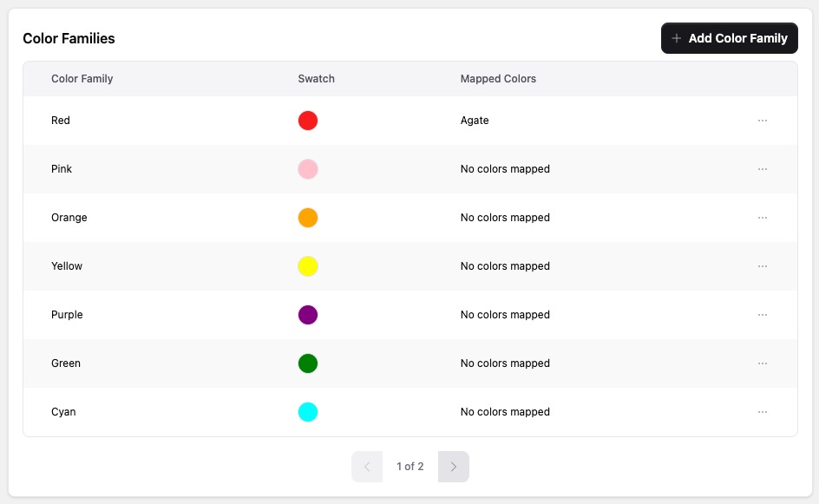Show more options for Purple family

tap(763, 315)
